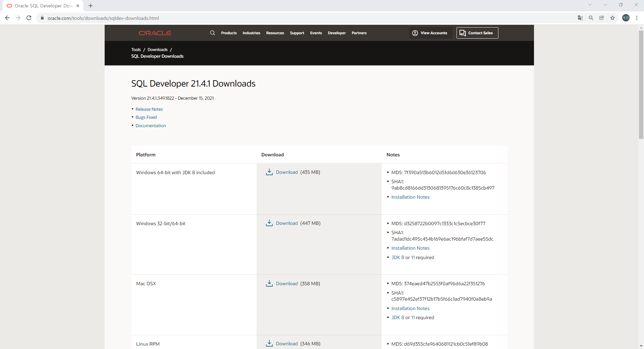Open Chrome's three-dot menu
Viewport: 644px width, 349px height.
[x=637, y=18]
